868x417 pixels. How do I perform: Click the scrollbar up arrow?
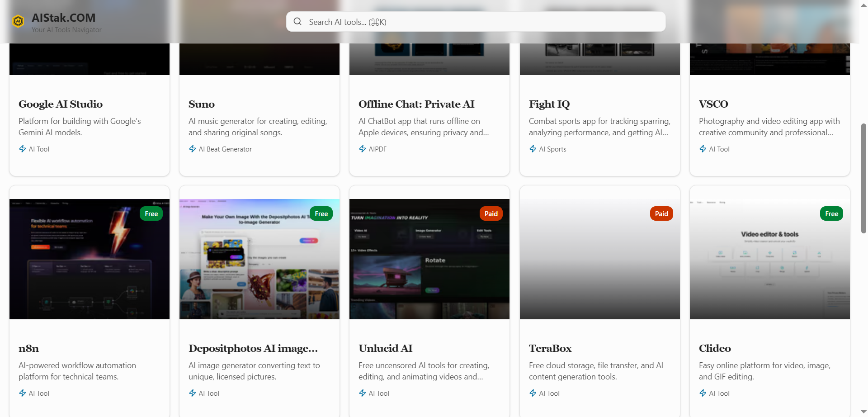pos(863,4)
